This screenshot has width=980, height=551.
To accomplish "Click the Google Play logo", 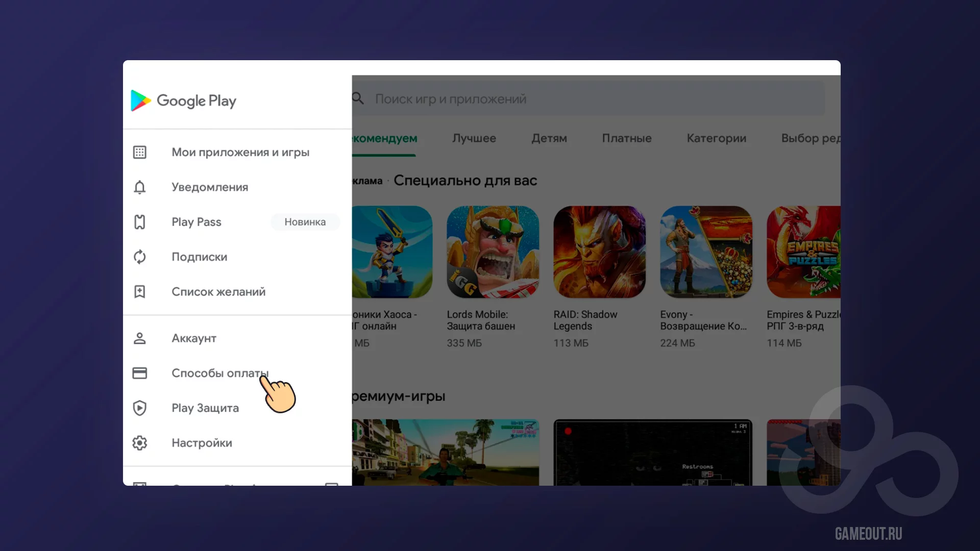I will pyautogui.click(x=183, y=101).
